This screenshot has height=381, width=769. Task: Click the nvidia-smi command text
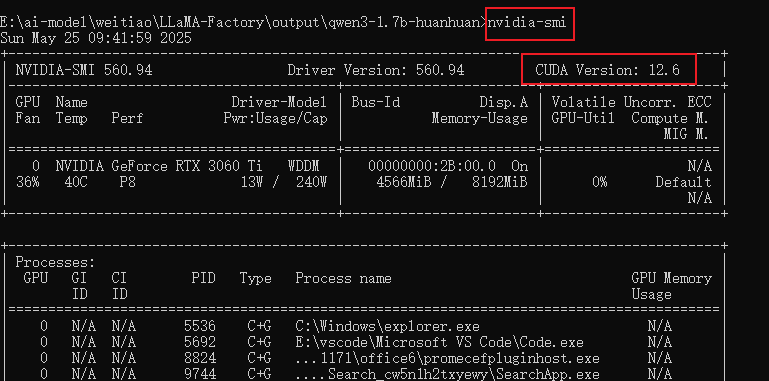(527, 23)
